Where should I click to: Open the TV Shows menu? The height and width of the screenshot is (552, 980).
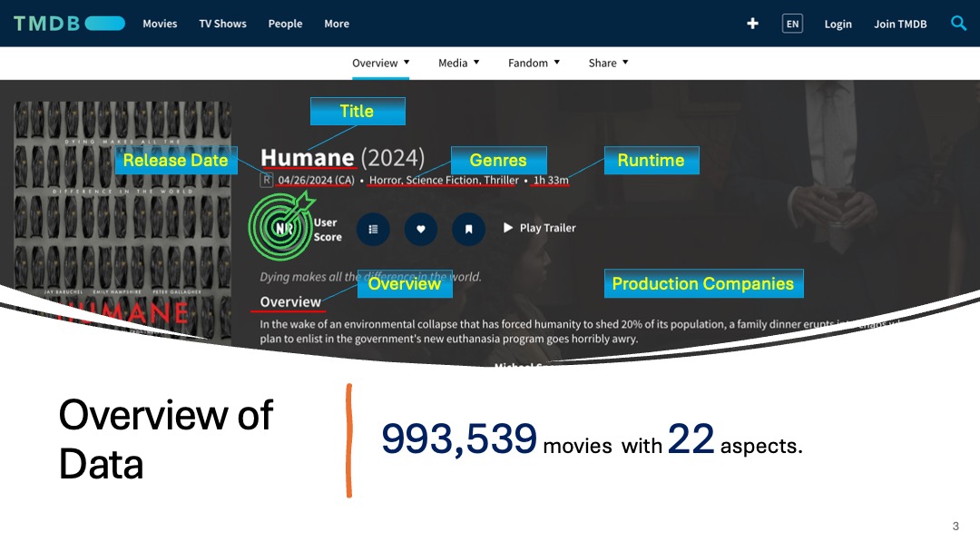point(222,24)
